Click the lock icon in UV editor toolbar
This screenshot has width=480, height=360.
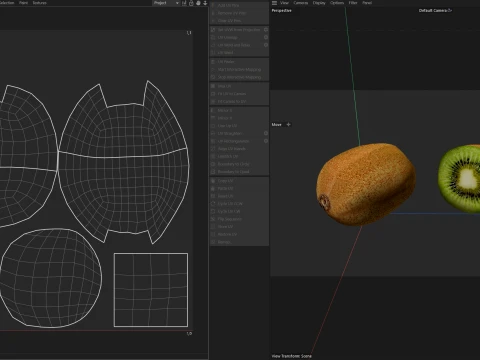pyautogui.click(x=191, y=3)
